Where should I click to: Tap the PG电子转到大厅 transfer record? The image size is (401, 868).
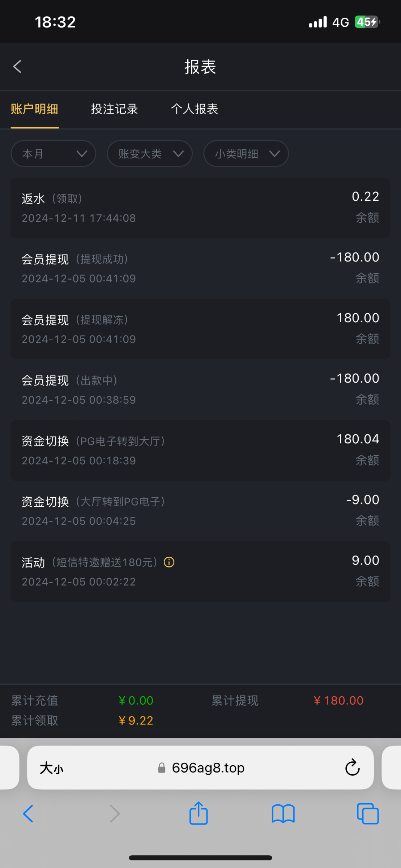coord(200,450)
